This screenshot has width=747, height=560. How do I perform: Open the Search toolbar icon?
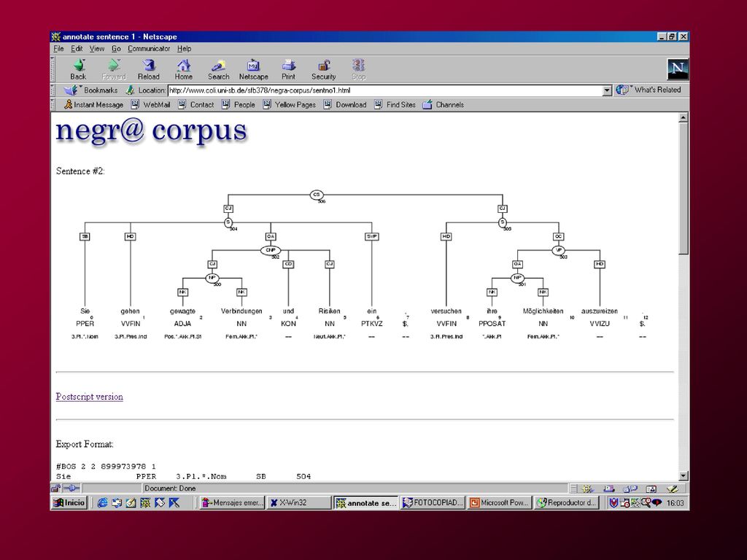pyautogui.click(x=218, y=69)
